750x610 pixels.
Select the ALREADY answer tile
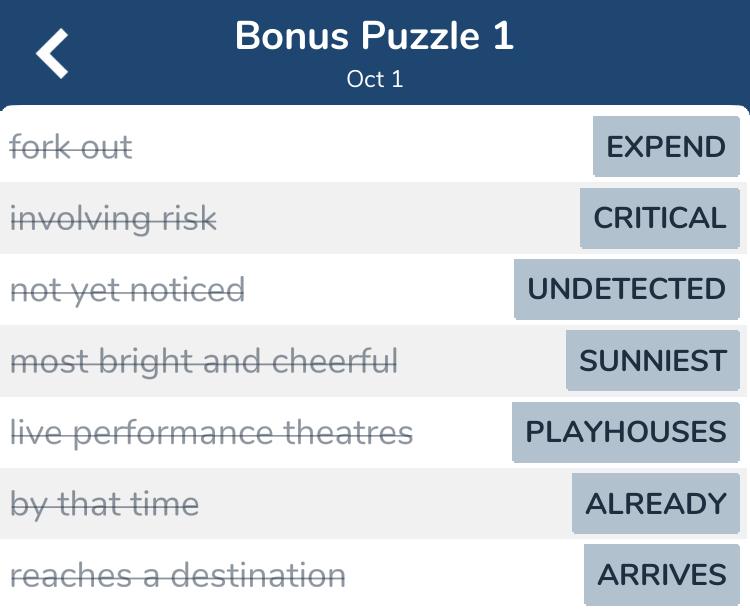click(656, 504)
